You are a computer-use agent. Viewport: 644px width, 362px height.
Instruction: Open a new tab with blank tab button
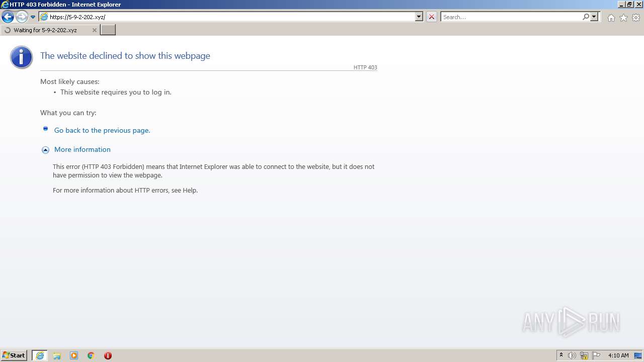(x=108, y=30)
